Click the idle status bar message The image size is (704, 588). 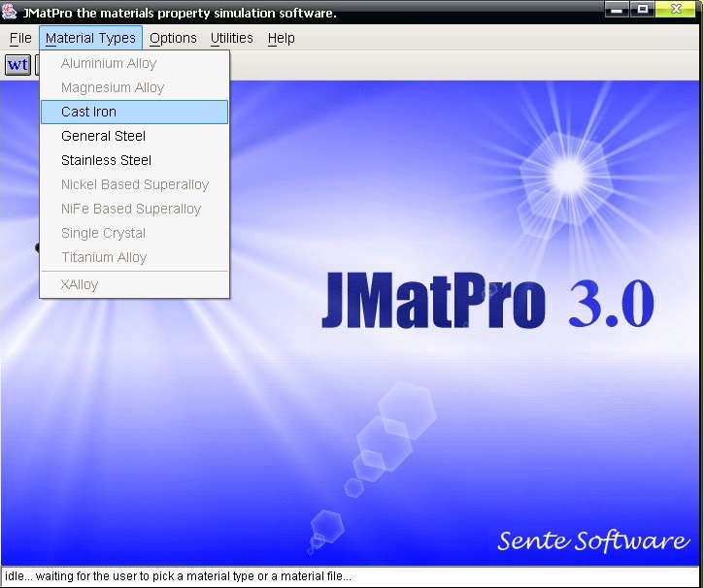pyautogui.click(x=178, y=576)
